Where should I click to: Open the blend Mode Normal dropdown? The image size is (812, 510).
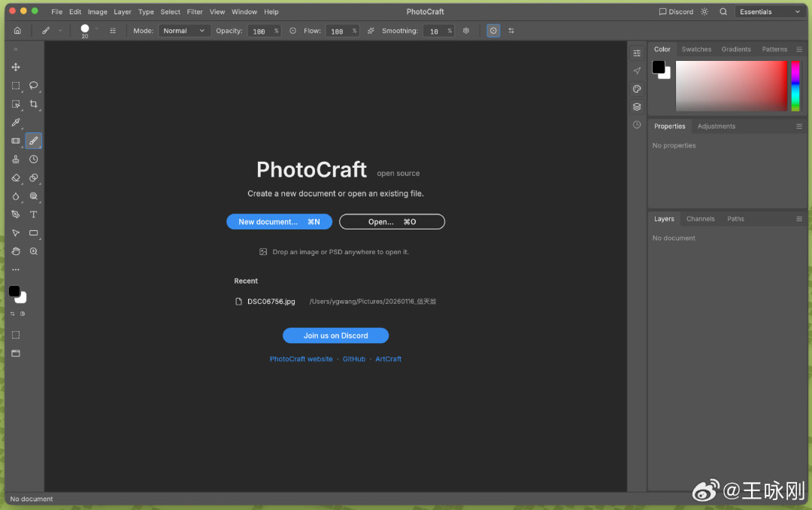[x=184, y=31]
